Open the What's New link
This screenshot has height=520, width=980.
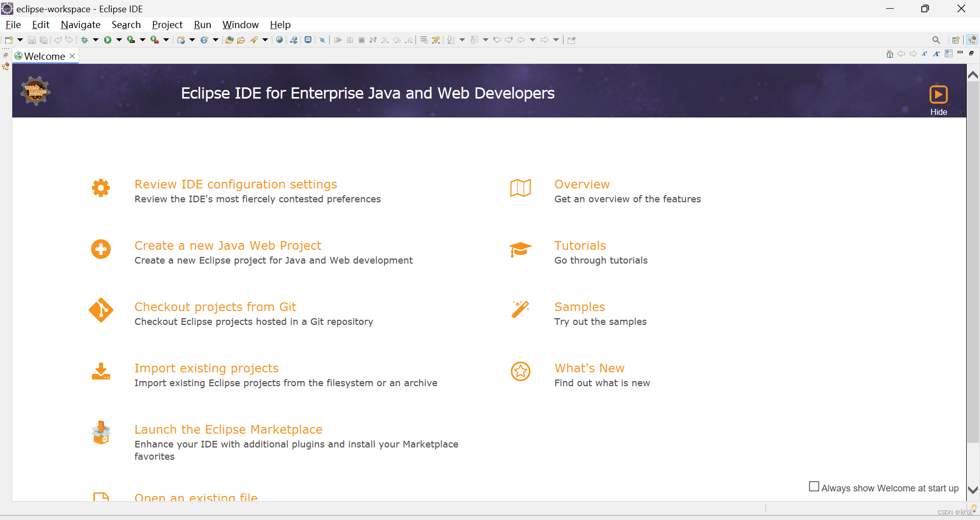590,368
